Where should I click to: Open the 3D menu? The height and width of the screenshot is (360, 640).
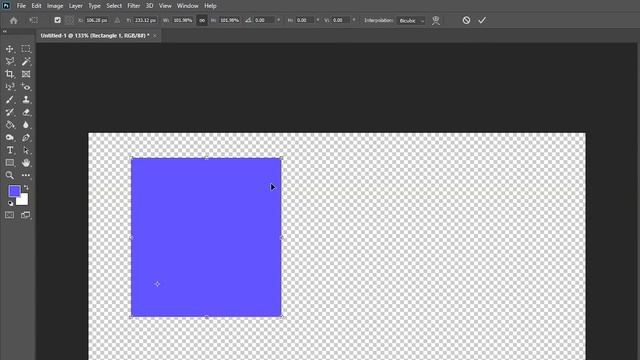click(x=149, y=6)
